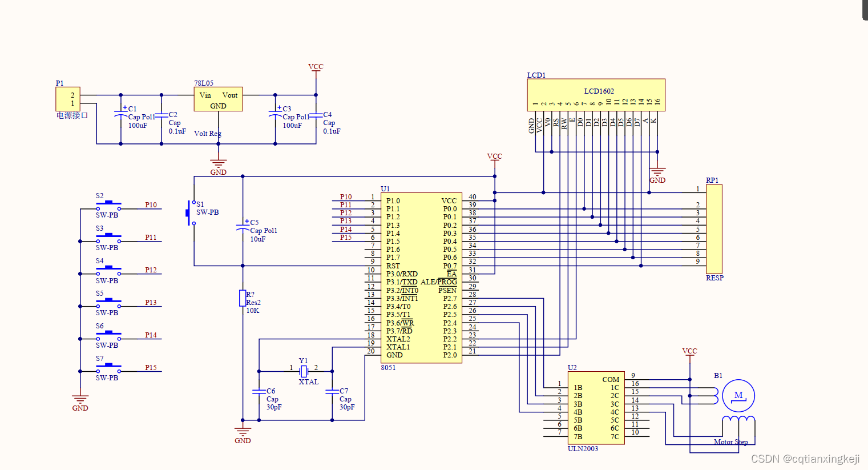Image resolution: width=868 pixels, height=470 pixels.
Task: Select capacitor C6 symbol
Action: click(x=259, y=392)
